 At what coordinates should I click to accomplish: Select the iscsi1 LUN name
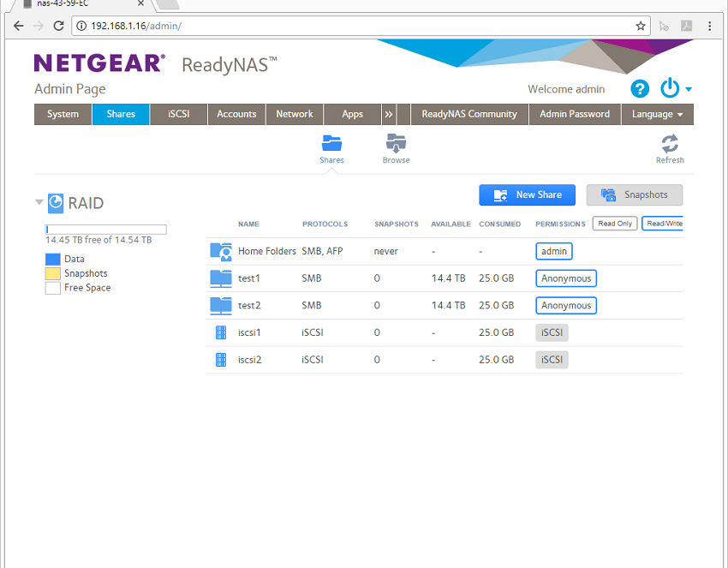[x=249, y=332]
